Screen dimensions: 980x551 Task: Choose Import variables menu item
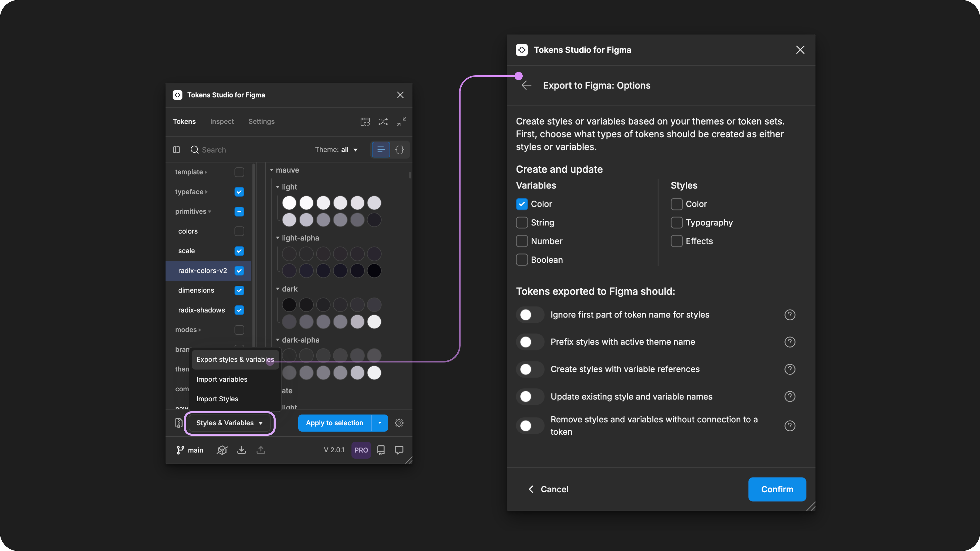coord(235,380)
